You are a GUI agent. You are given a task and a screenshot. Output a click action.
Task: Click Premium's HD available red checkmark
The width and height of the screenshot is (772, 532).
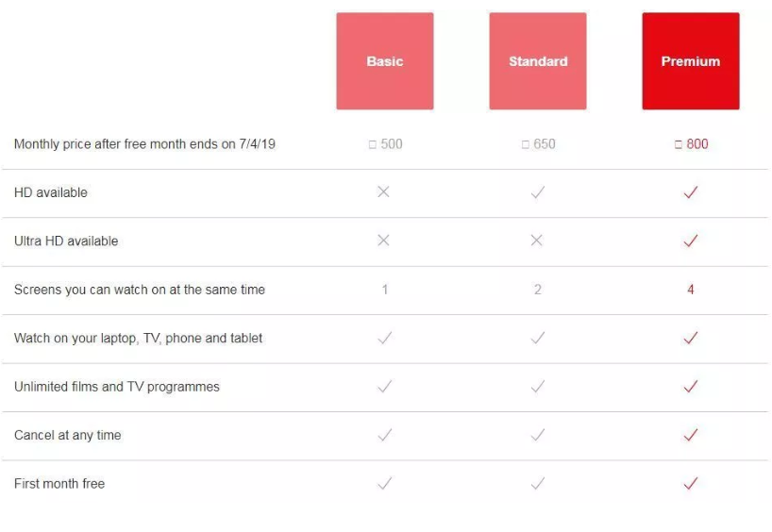tap(690, 192)
